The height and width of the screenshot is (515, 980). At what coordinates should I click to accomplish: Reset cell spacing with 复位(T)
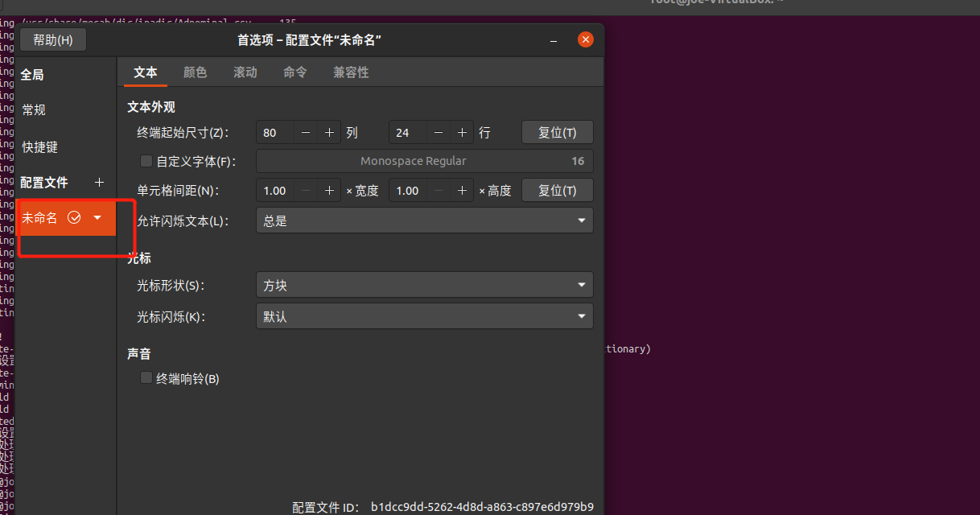coord(558,191)
